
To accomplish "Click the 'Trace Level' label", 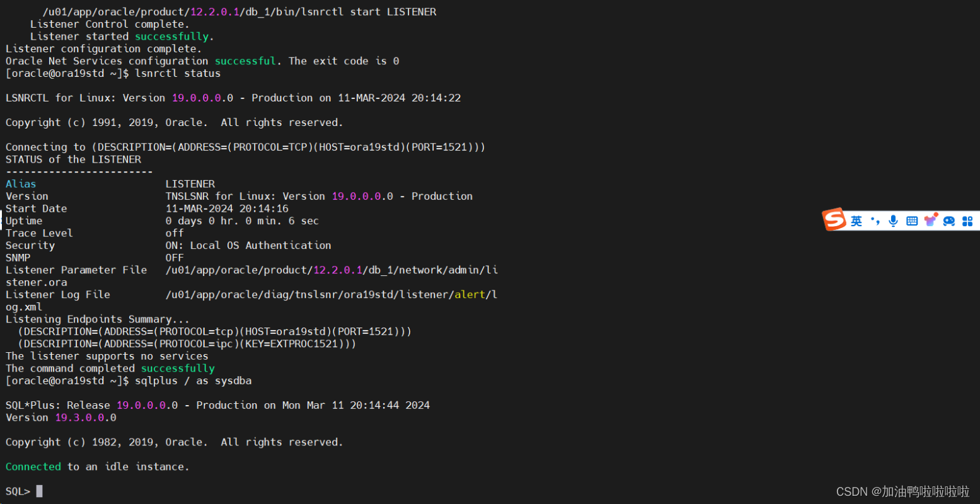I will click(x=39, y=233).
